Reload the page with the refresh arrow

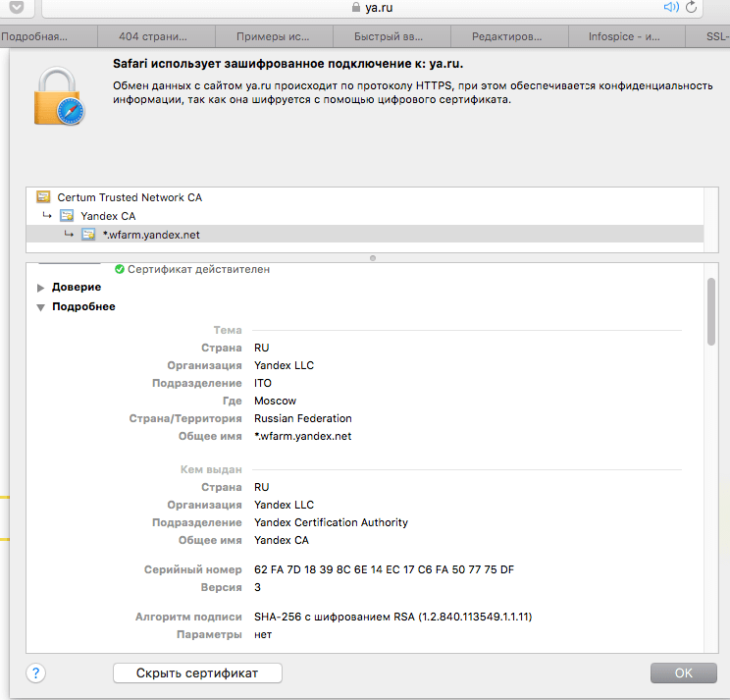(692, 7)
